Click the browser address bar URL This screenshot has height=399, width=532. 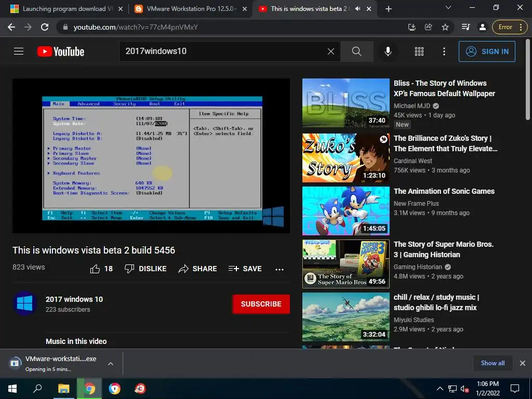click(x=136, y=27)
